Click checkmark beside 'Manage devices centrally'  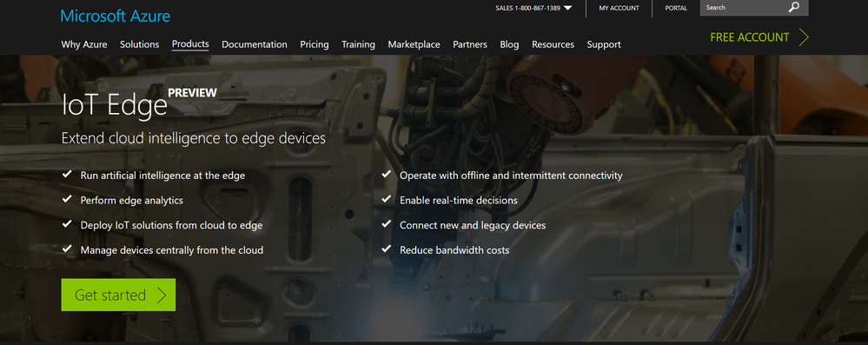67,249
